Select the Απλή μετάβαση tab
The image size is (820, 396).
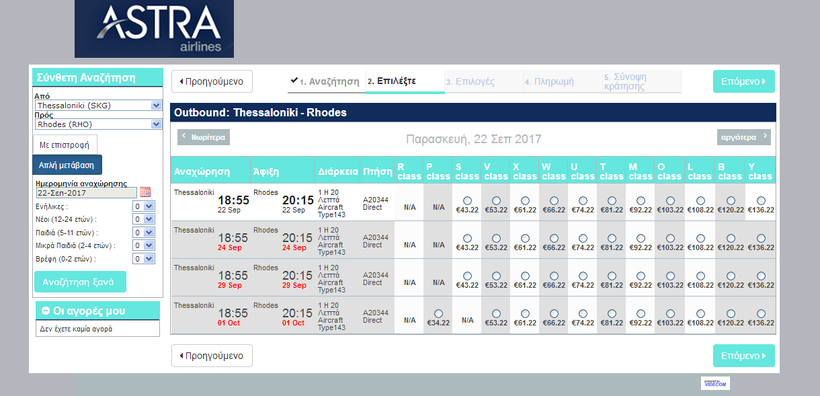click(x=67, y=165)
